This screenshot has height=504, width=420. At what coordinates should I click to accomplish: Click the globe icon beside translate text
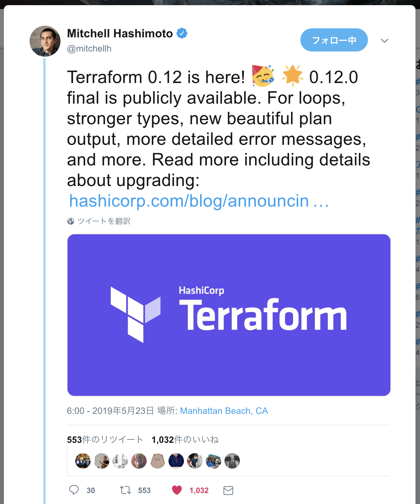point(71,221)
